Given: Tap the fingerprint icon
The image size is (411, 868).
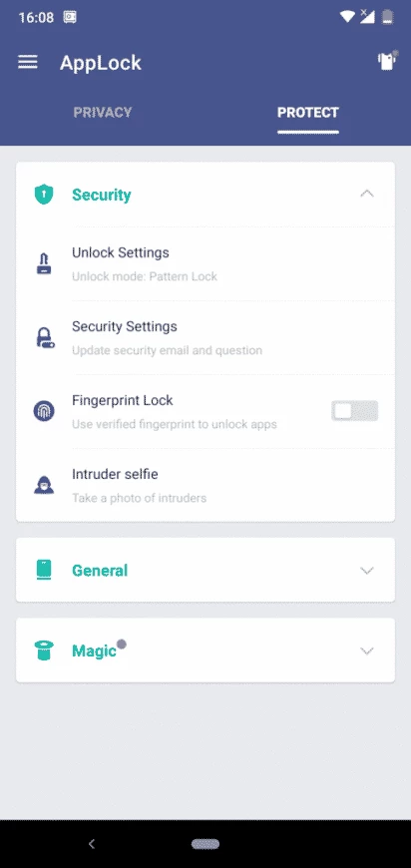Looking at the screenshot, I should (x=44, y=411).
